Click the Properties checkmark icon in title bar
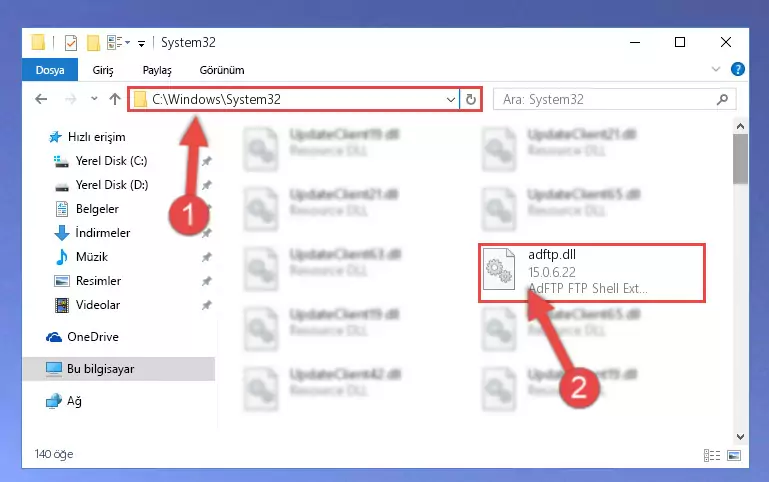Image resolution: width=769 pixels, height=482 pixels. [71, 43]
